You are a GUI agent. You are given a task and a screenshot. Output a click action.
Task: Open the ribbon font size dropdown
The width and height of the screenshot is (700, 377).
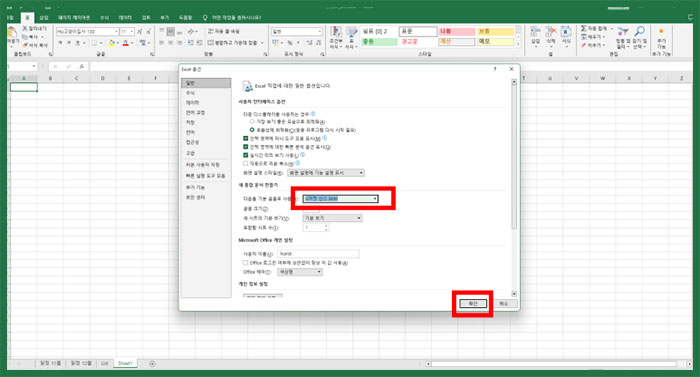point(132,31)
